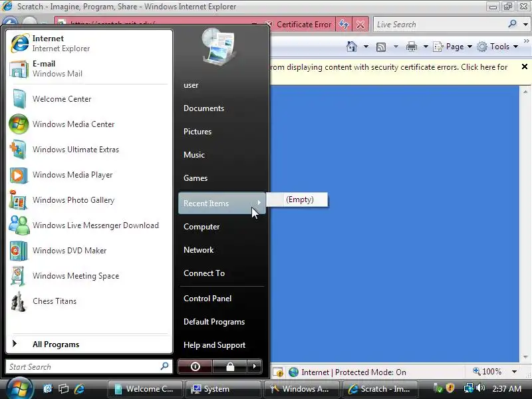The height and width of the screenshot is (399, 532).
Task: Open the Home button dropdown arrow
Action: [x=366, y=47]
